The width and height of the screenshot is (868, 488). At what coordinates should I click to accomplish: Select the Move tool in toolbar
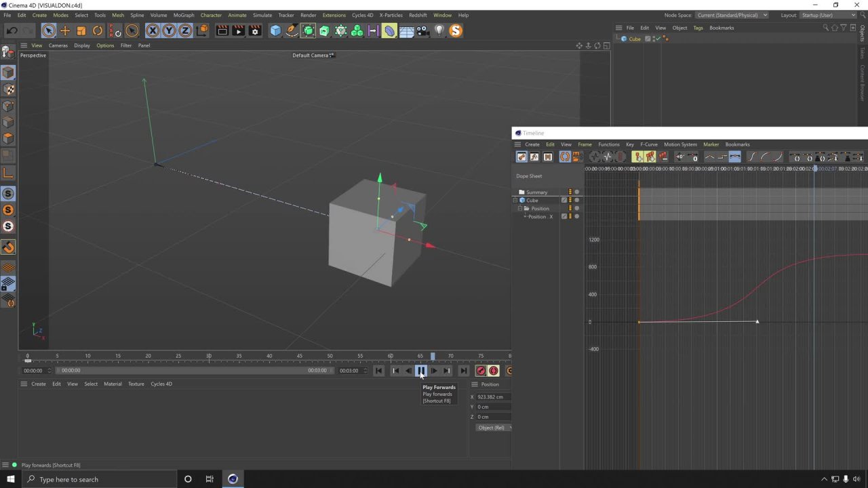65,30
